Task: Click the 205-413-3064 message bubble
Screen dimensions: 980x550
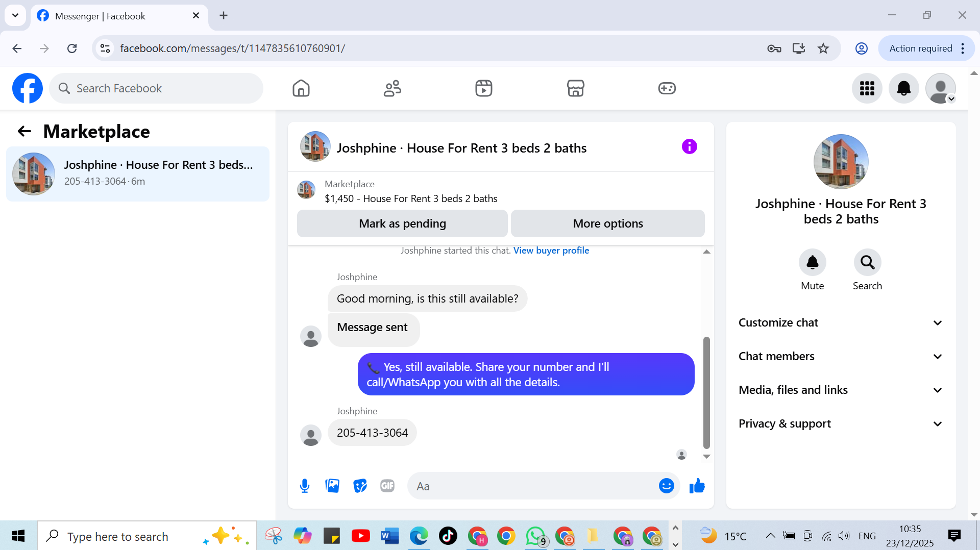Action: 372,433
